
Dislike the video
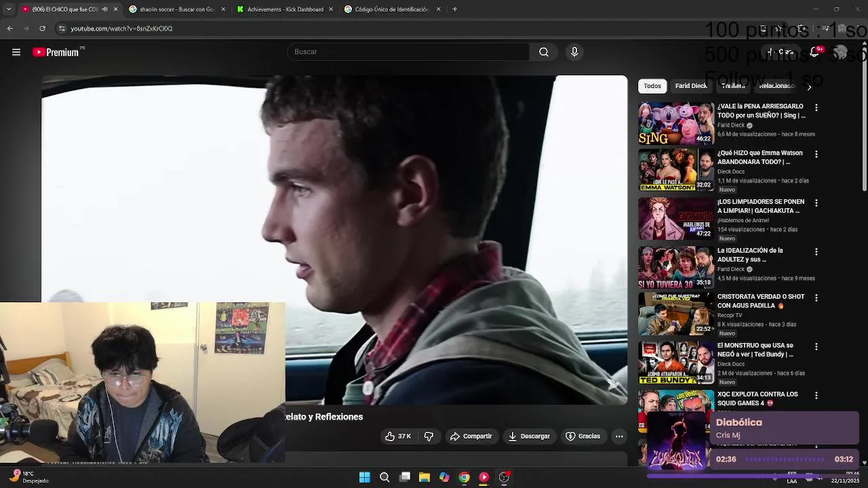[429, 436]
